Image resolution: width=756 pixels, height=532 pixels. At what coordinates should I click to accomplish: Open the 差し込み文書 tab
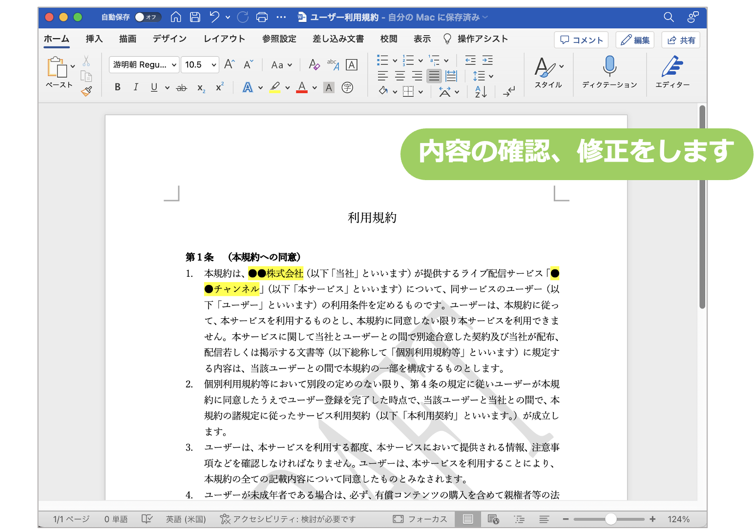(338, 39)
